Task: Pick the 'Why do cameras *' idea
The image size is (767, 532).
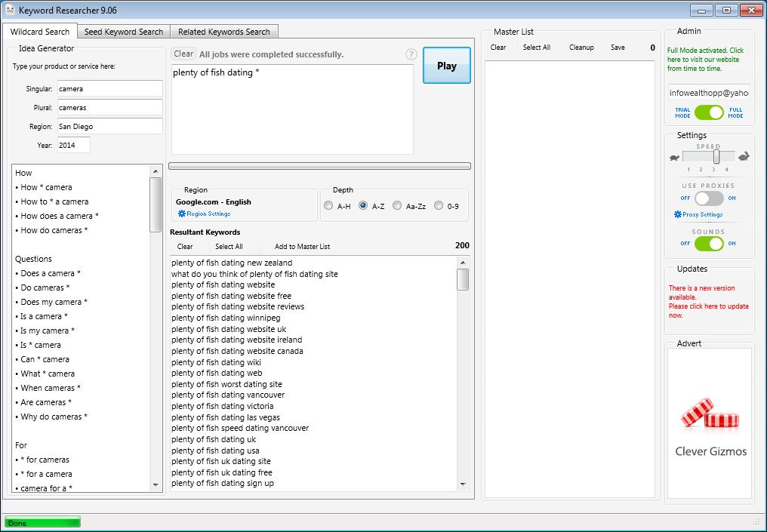Action: coord(51,417)
